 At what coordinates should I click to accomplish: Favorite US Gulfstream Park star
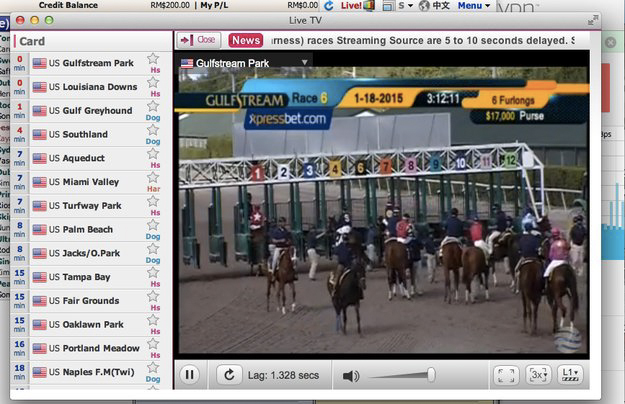click(153, 59)
